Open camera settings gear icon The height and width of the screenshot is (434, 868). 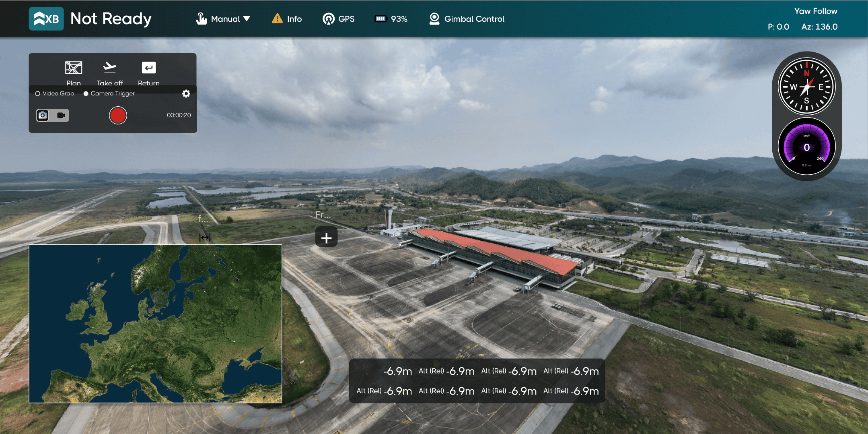point(186,94)
